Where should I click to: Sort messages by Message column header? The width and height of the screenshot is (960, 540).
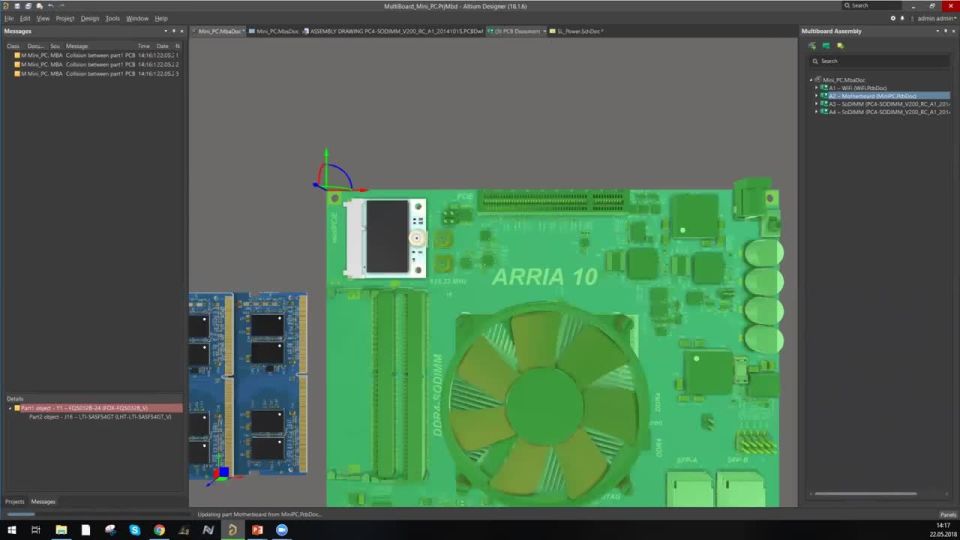point(77,46)
